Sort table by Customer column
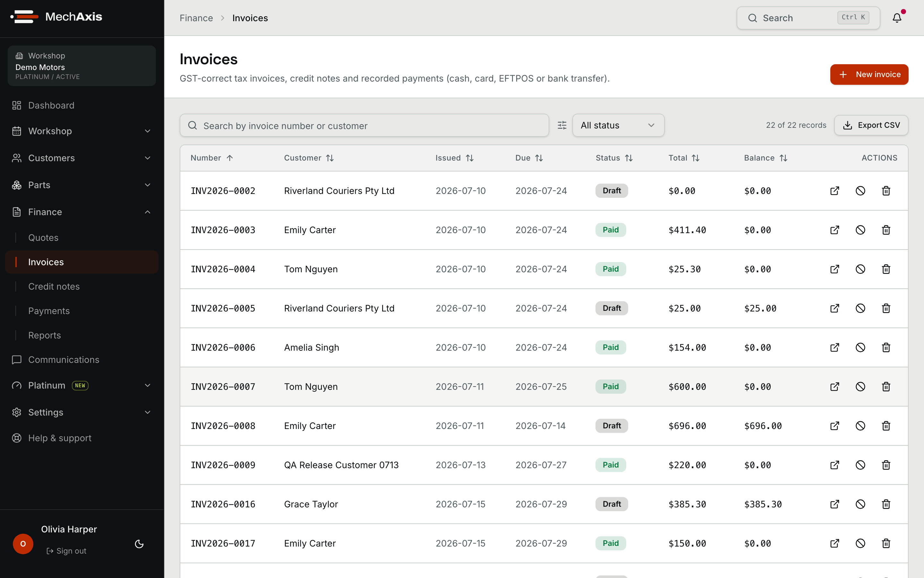This screenshot has height=578, width=924. (x=309, y=158)
